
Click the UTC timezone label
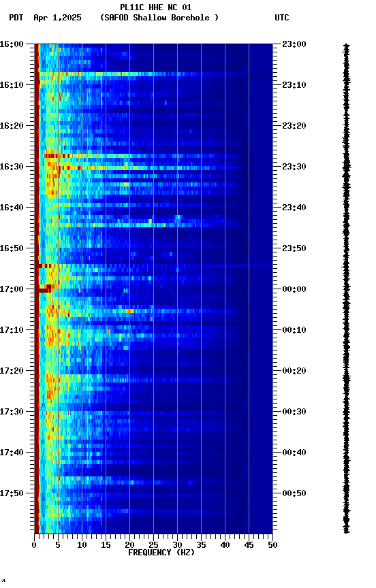(282, 18)
